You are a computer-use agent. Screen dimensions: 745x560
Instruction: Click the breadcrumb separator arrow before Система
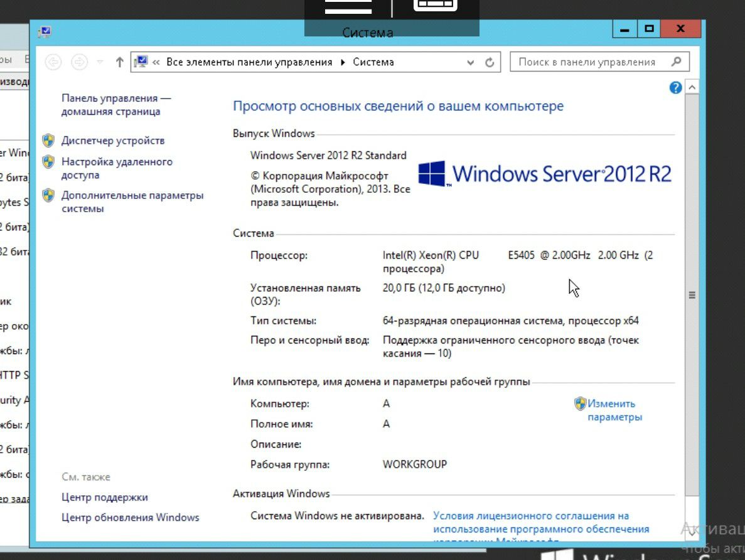[343, 62]
